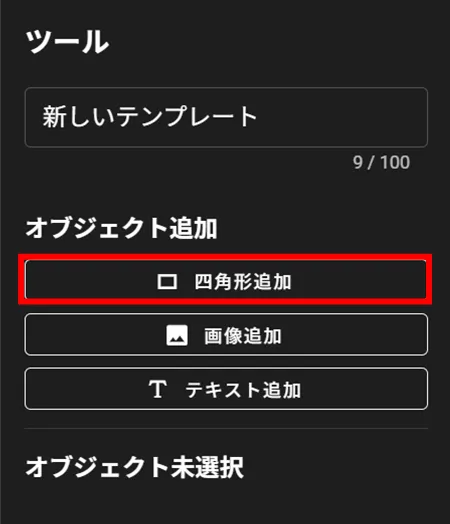Add a rectangle with the 四角形追加 button
Viewport: 450px width, 524px height.
click(226, 280)
